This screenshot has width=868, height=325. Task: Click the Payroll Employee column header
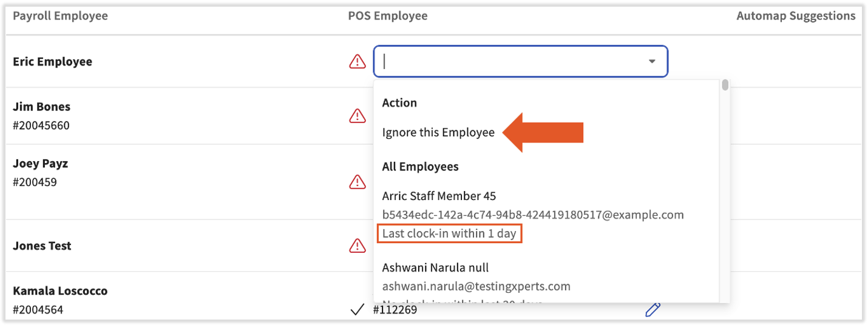[x=60, y=16]
